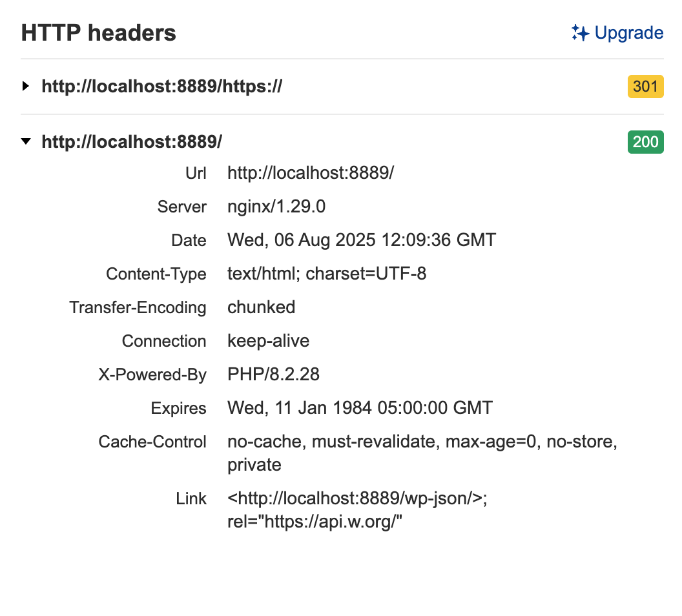
Task: Click the nginx/1.29.0 server value
Action: 276,207
